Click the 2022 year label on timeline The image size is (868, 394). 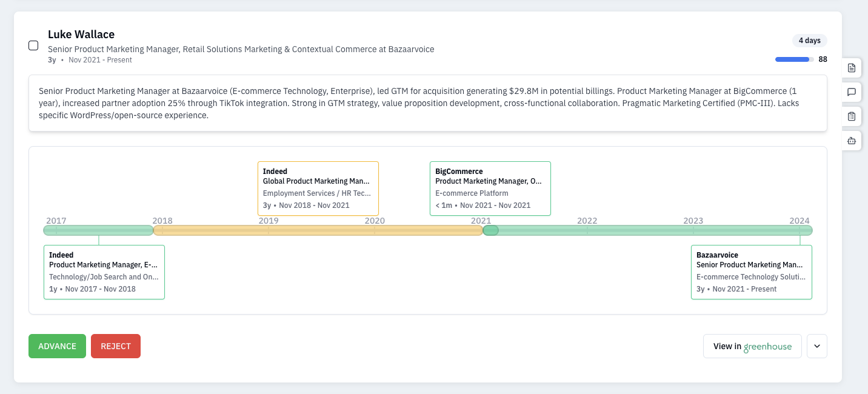(x=587, y=221)
